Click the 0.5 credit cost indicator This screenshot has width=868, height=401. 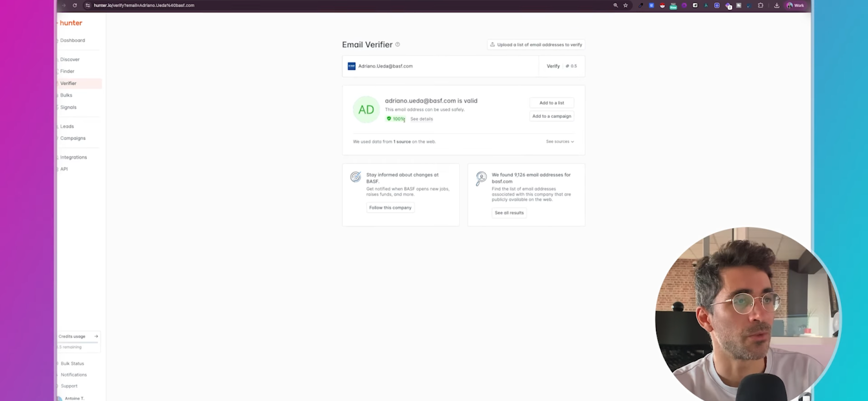click(571, 66)
